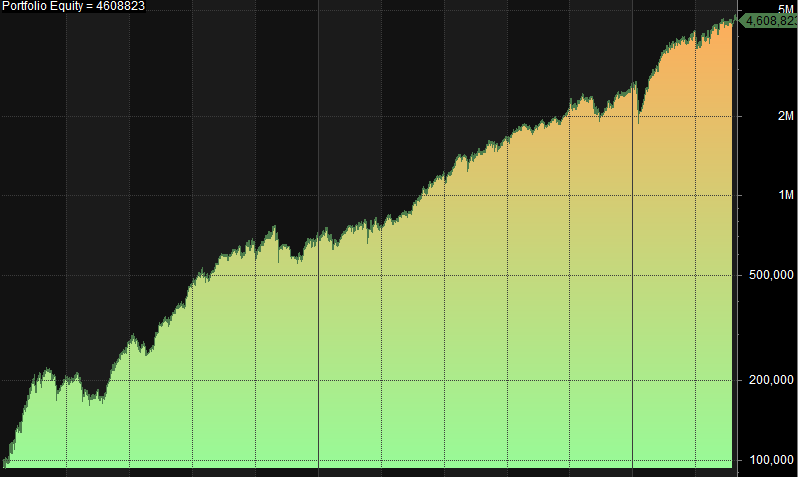Click the 500,000 axis label
This screenshot has height=477, width=798.
click(x=769, y=276)
